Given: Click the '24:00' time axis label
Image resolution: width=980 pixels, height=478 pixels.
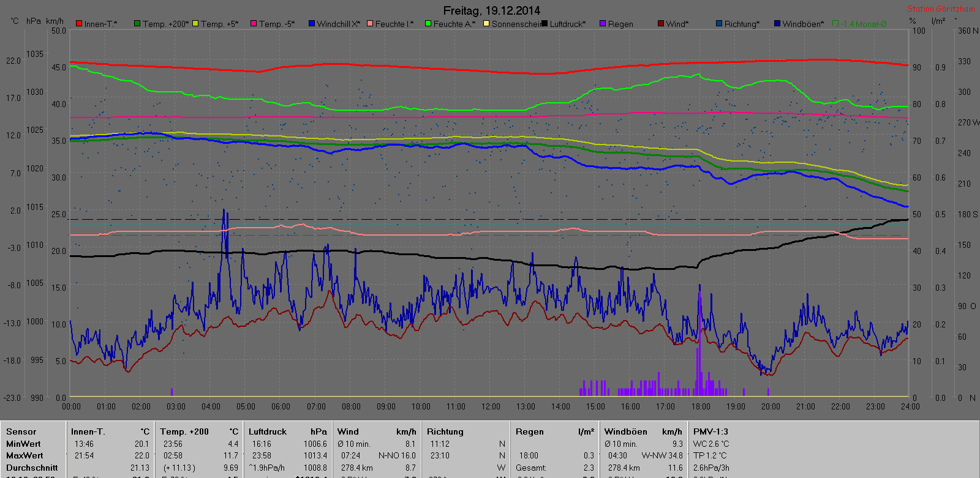Looking at the screenshot, I should [x=910, y=406].
